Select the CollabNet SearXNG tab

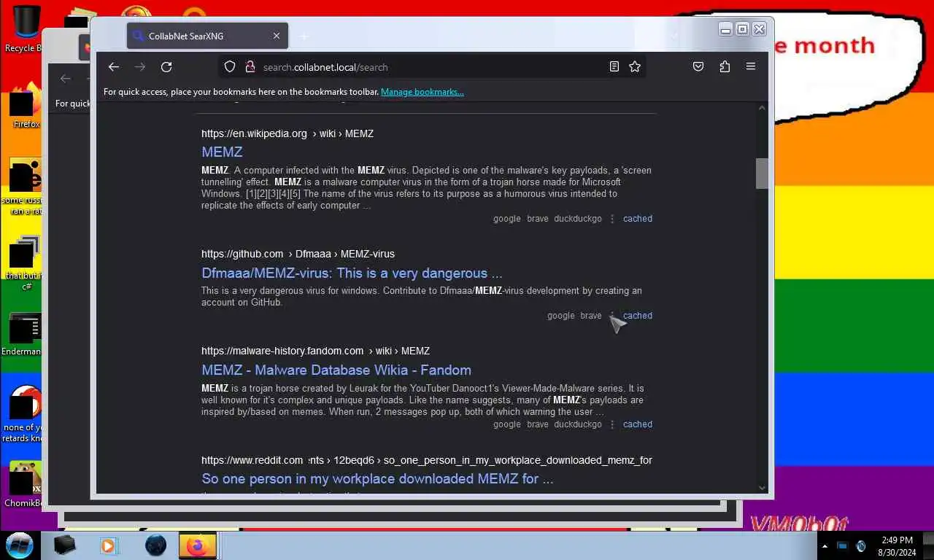tap(207, 36)
